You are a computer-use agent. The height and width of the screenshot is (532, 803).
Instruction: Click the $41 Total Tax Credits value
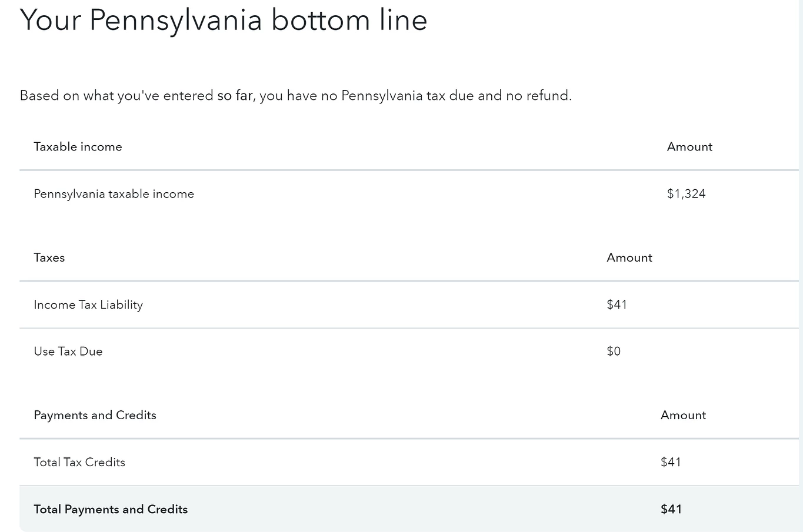click(x=671, y=462)
